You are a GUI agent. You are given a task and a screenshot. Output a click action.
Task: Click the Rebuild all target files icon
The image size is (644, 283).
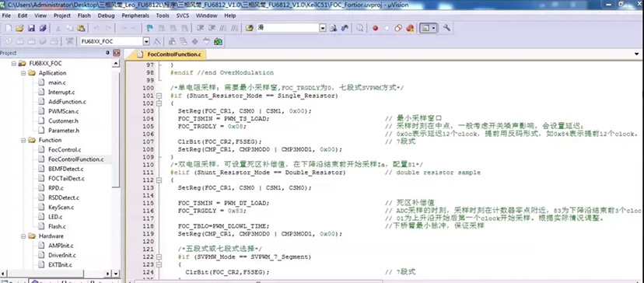[32, 41]
